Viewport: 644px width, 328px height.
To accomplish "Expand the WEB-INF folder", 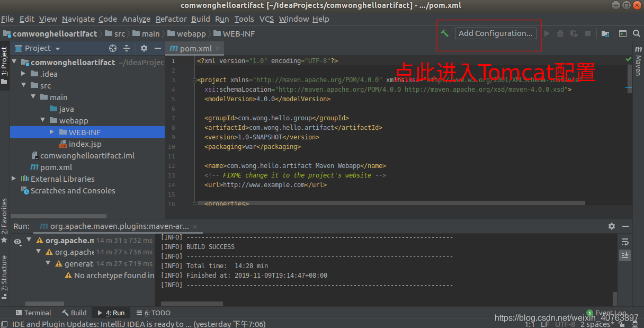I will pyautogui.click(x=52, y=132).
